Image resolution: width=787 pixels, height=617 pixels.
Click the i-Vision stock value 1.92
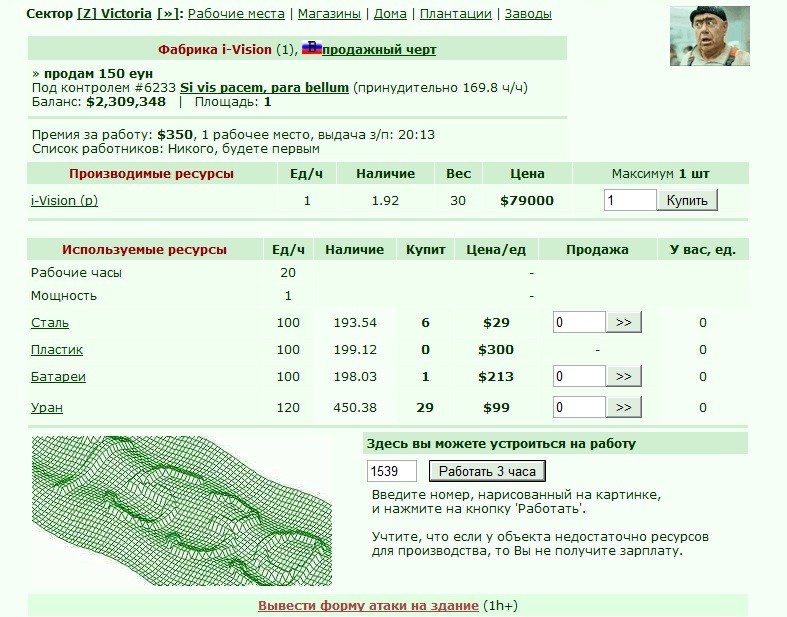[x=385, y=201]
